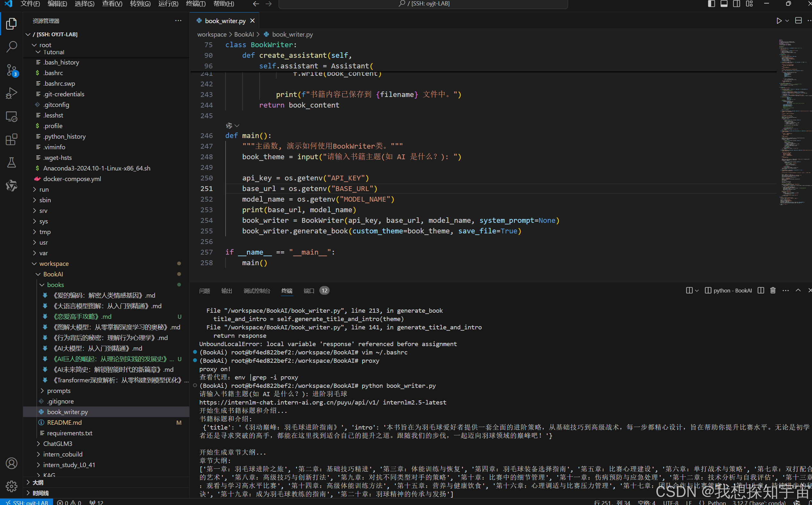Switch to the 调试控制台 panel tab
This screenshot has width=812, height=505.
click(x=257, y=291)
